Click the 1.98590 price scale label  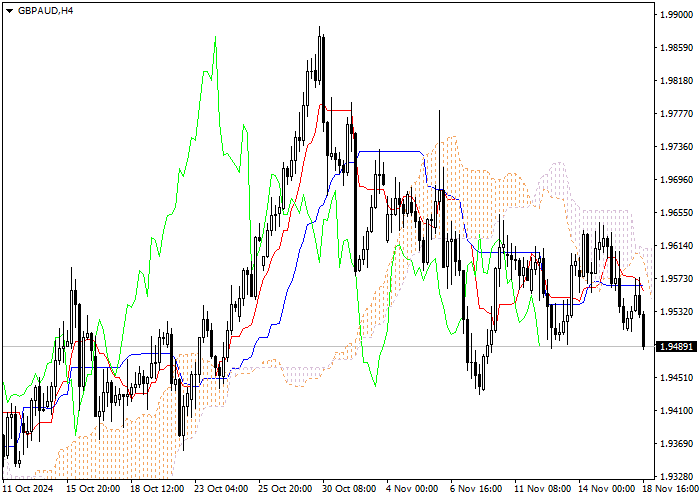[x=677, y=48]
